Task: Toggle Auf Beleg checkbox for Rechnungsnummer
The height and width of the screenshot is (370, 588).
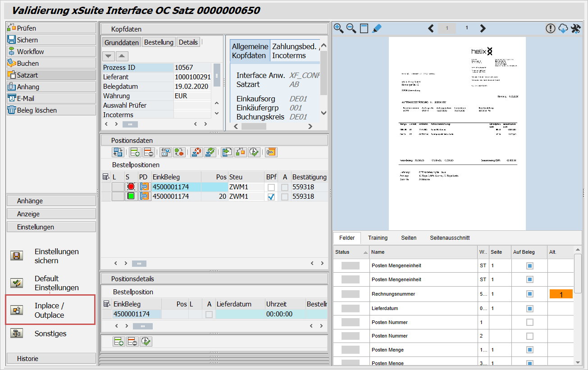Action: (530, 294)
